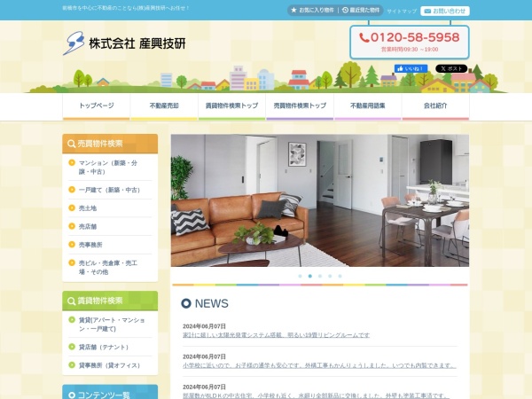Open 賃貸物件検索トップ menu item

[232, 106]
